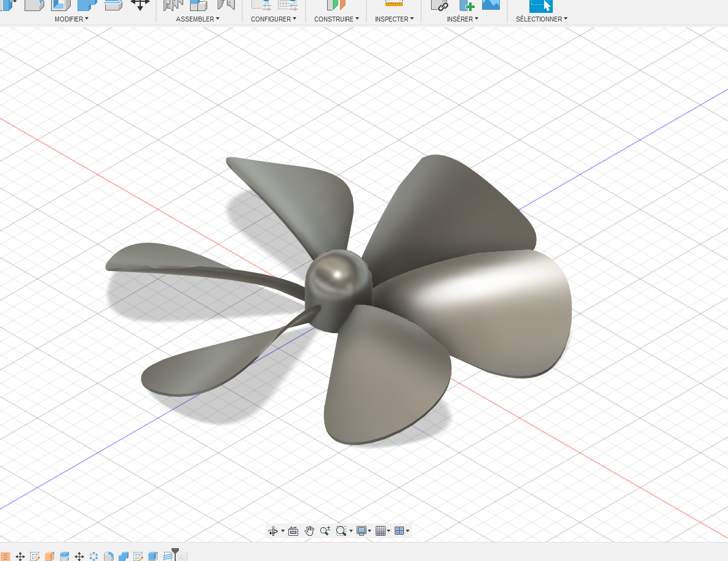728x561 pixels.
Task: Select the first orange Extrude feature in timeline
Action: 49,556
